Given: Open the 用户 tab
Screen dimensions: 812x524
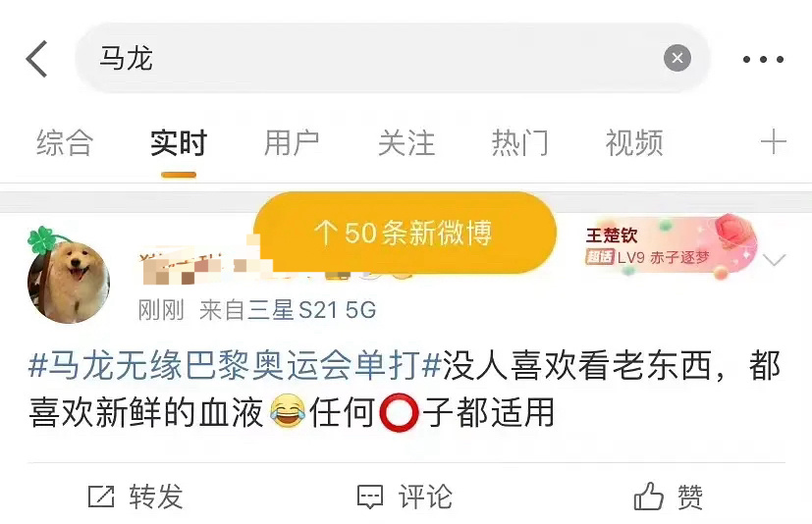Looking at the screenshot, I should coord(292,143).
